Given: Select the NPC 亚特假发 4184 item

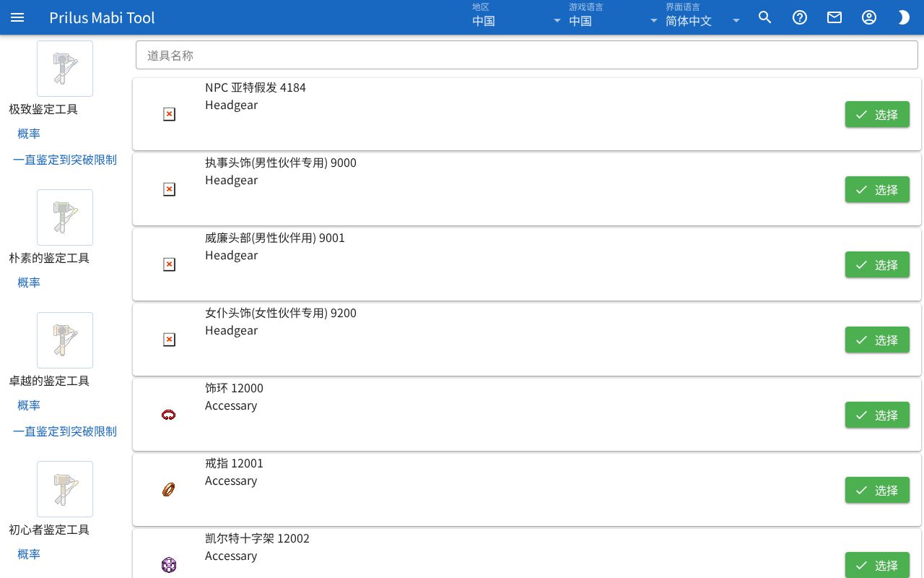Looking at the screenshot, I should [877, 114].
